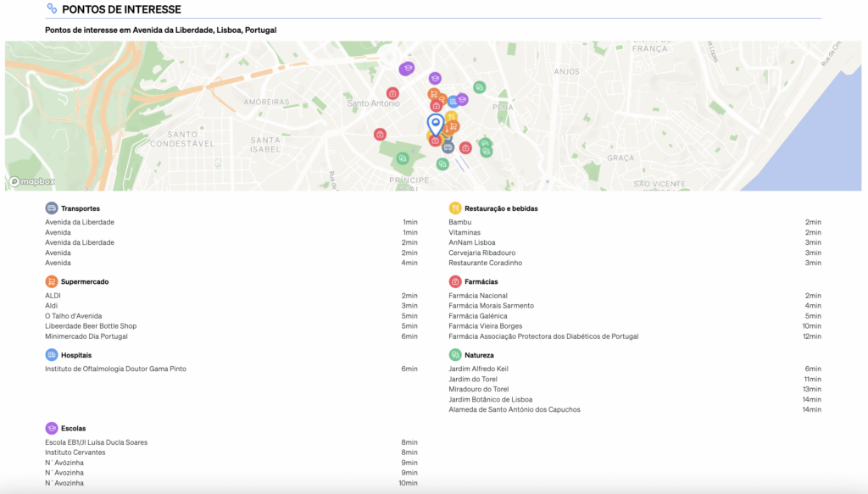Click the Farmácias section title
Screen dimensions: 868x494
tap(481, 281)
